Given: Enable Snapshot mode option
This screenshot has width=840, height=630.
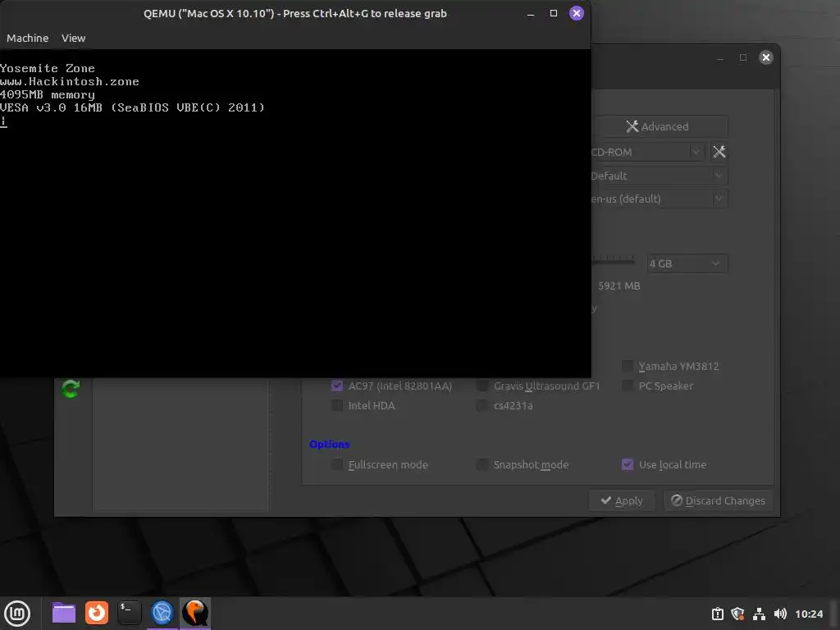Looking at the screenshot, I should [482, 464].
